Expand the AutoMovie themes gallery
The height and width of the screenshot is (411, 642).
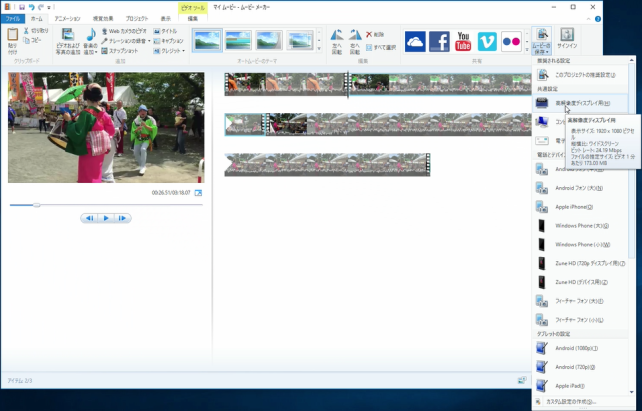[319, 48]
